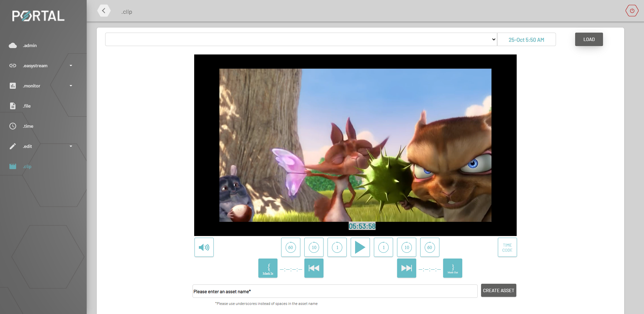This screenshot has width=644, height=314.
Task: Toggle the Mark Out point
Action: click(453, 268)
